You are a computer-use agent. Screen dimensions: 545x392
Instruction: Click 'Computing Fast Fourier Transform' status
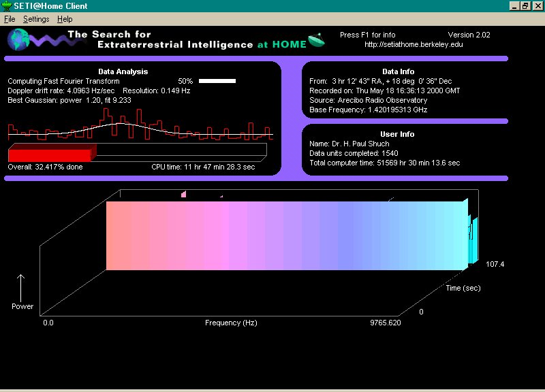point(63,81)
